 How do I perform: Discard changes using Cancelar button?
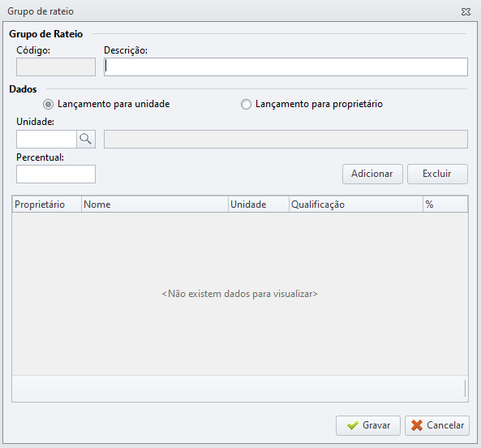coord(437,425)
